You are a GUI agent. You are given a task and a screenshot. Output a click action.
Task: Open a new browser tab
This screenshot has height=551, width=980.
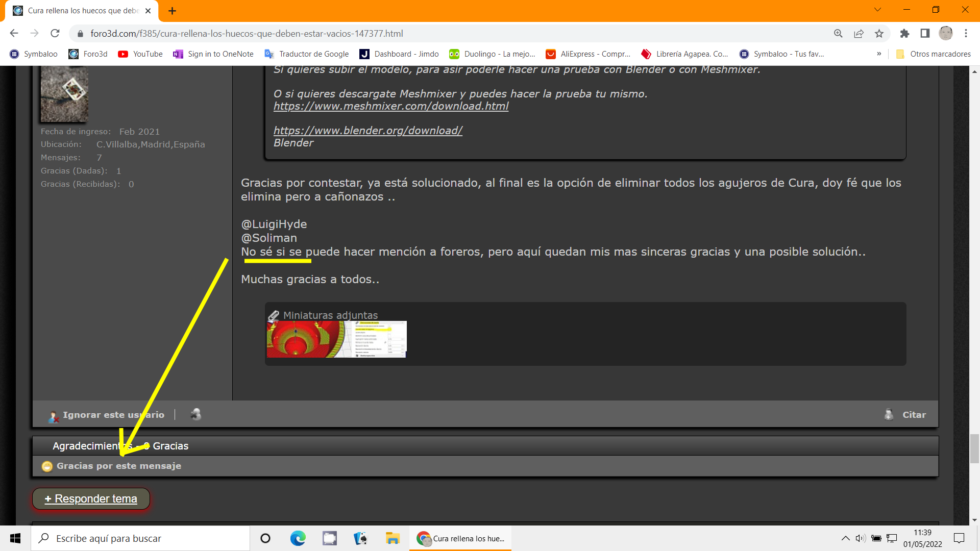pos(172,11)
